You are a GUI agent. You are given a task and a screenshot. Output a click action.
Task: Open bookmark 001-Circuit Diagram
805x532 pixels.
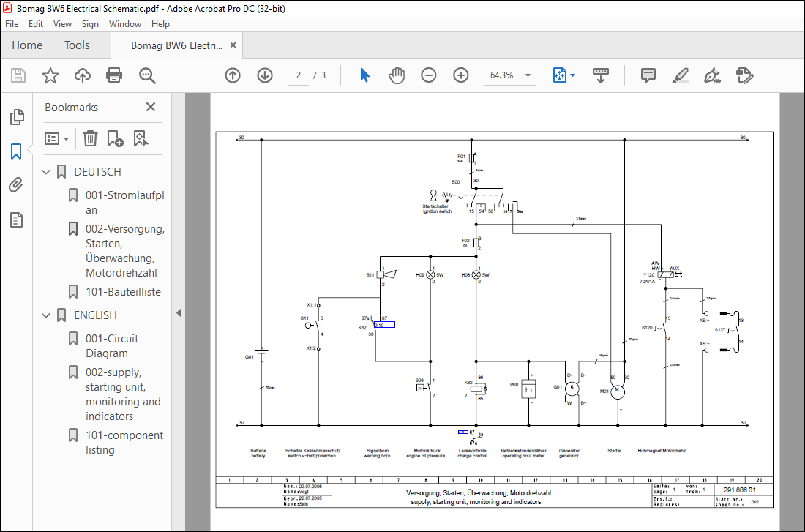tap(112, 345)
